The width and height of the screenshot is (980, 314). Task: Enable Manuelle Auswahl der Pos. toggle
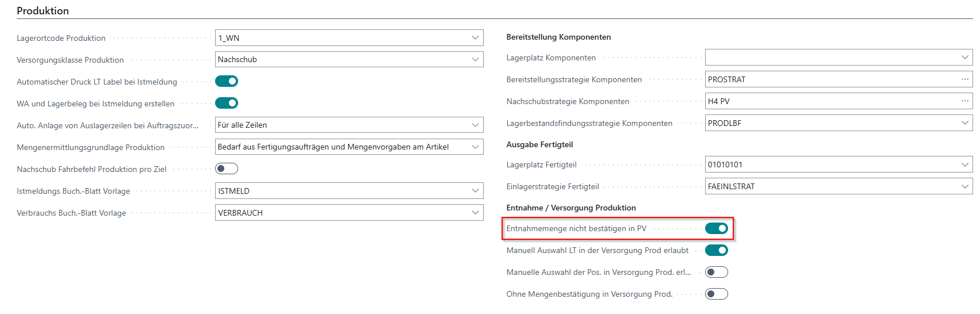click(x=717, y=272)
